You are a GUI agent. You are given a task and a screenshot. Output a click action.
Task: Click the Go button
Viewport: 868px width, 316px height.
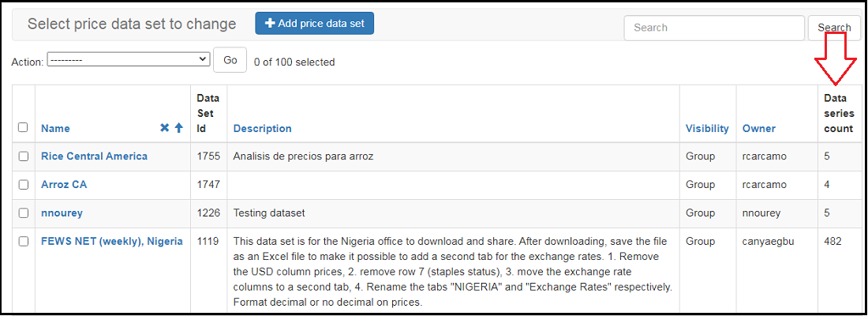[230, 60]
